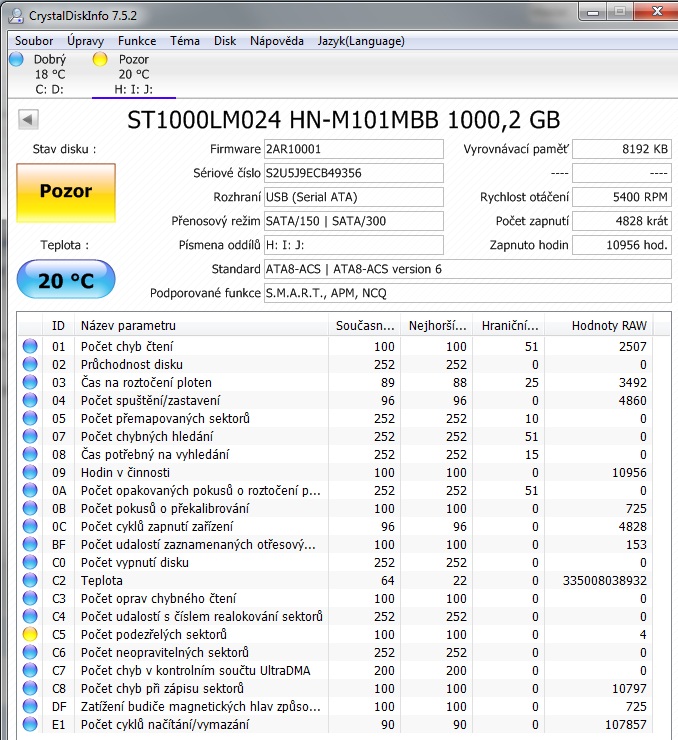Click blue status dot for attribute E1
This screenshot has height=740, width=678.
[x=30, y=724]
